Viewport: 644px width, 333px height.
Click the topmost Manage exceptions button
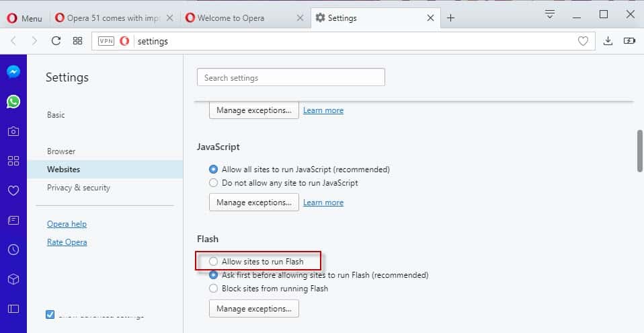pyautogui.click(x=254, y=110)
